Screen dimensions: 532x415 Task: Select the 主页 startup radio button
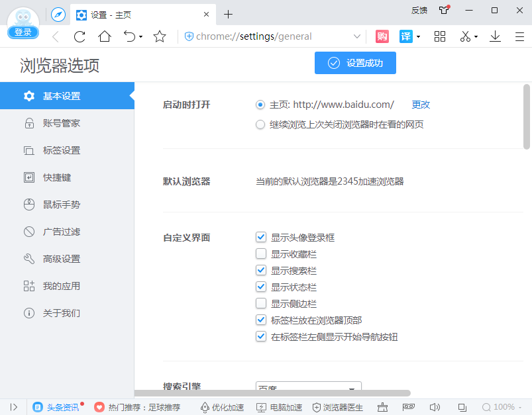(x=260, y=105)
